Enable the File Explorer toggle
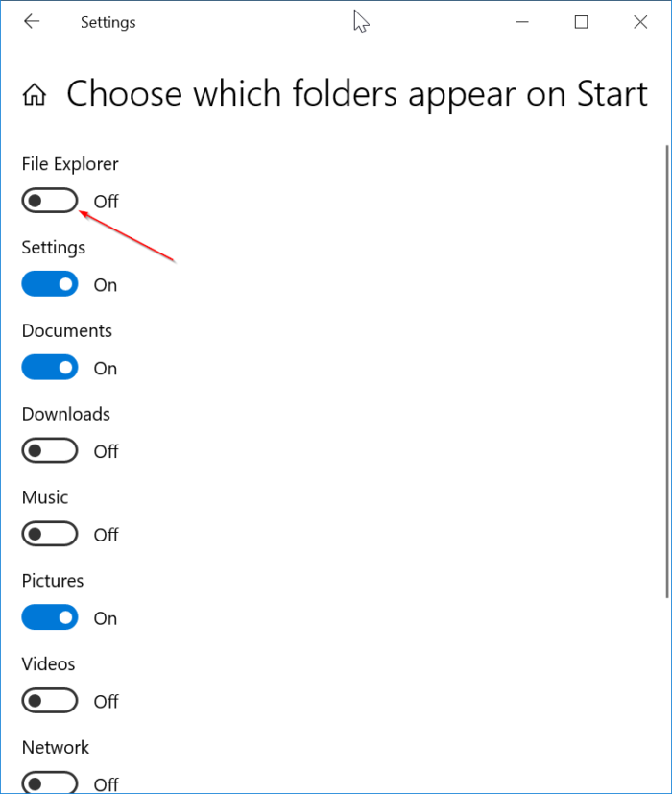This screenshot has height=794, width=672. click(x=49, y=200)
